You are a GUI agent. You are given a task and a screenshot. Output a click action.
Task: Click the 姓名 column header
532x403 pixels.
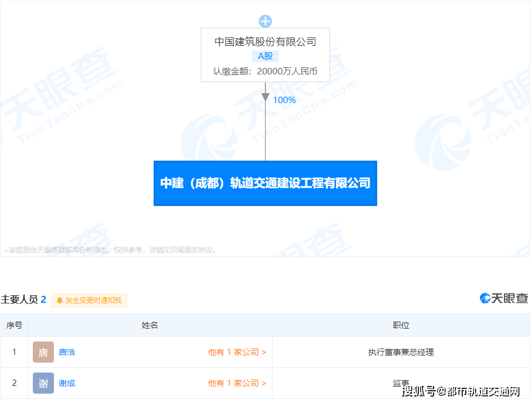tap(149, 325)
